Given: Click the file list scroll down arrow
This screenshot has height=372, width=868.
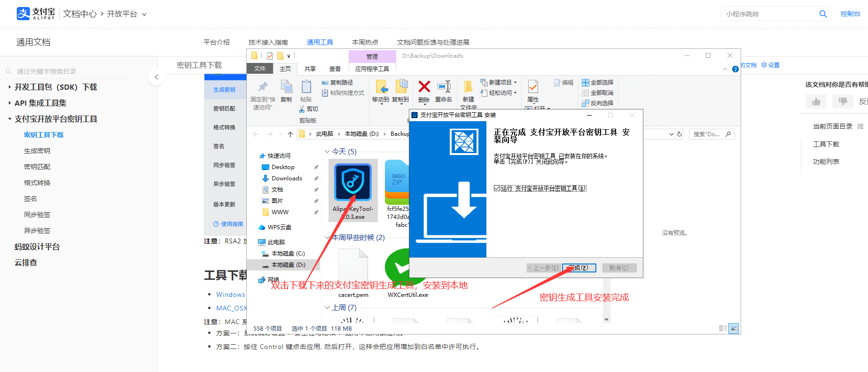Looking at the screenshot, I should (606, 319).
